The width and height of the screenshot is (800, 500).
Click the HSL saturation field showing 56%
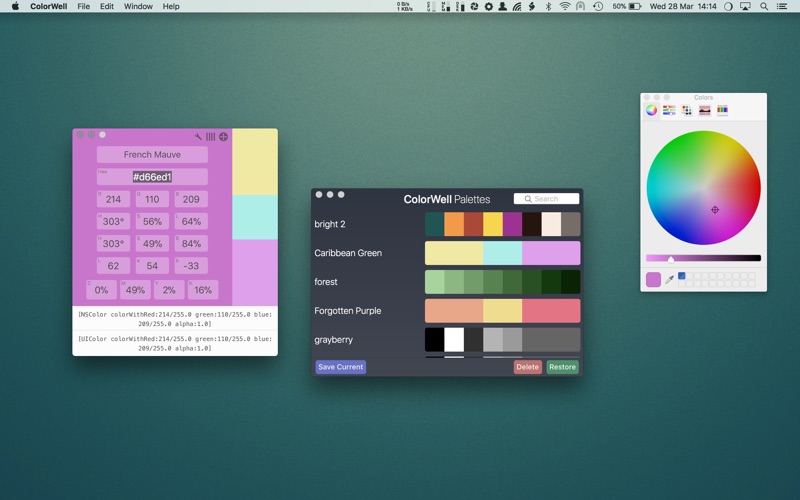152,221
